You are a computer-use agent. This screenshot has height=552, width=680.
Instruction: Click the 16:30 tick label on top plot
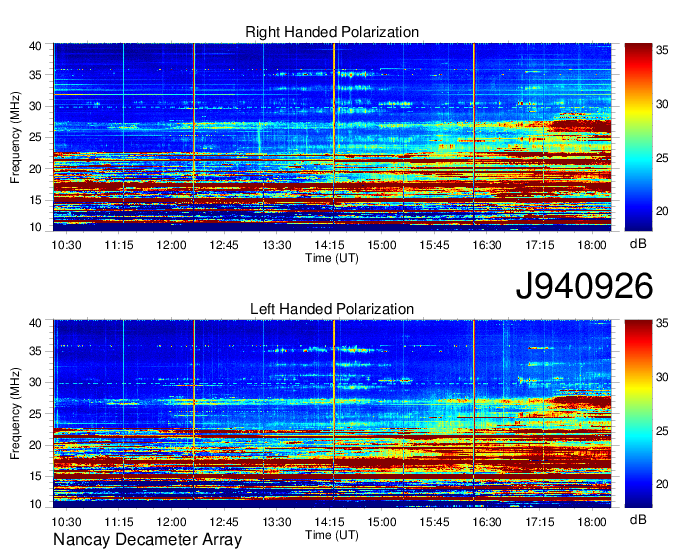487,245
